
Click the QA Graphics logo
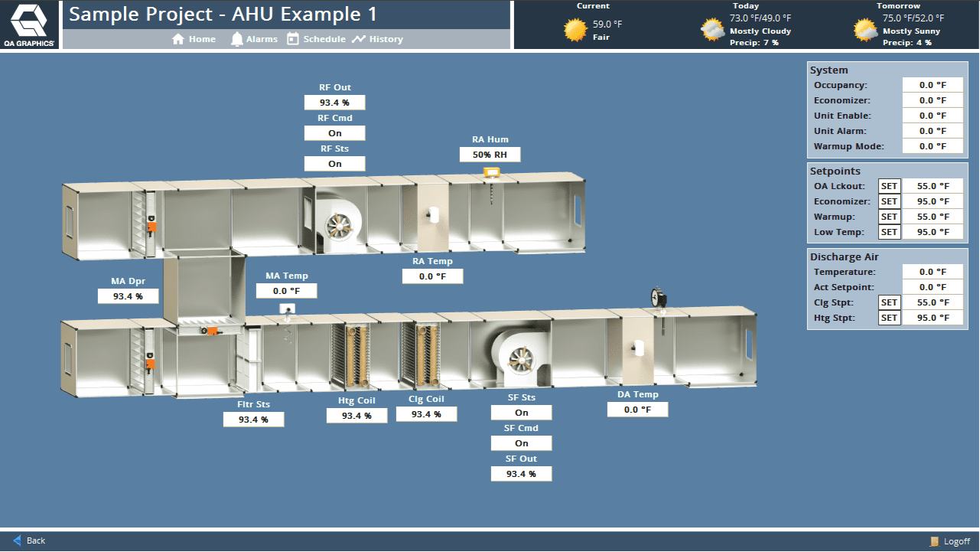pyautogui.click(x=29, y=24)
